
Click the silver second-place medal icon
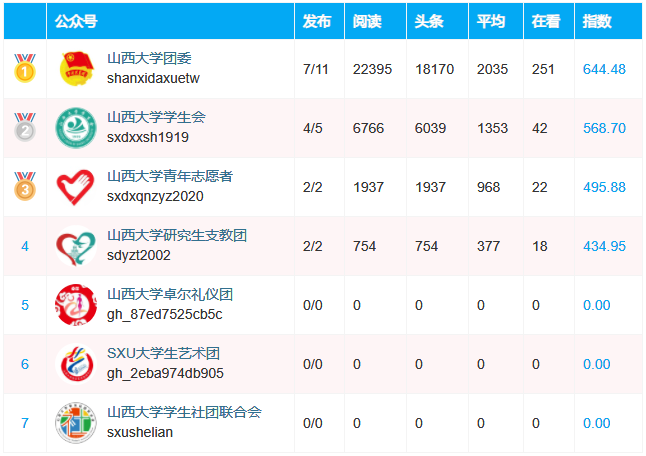pyautogui.click(x=25, y=127)
